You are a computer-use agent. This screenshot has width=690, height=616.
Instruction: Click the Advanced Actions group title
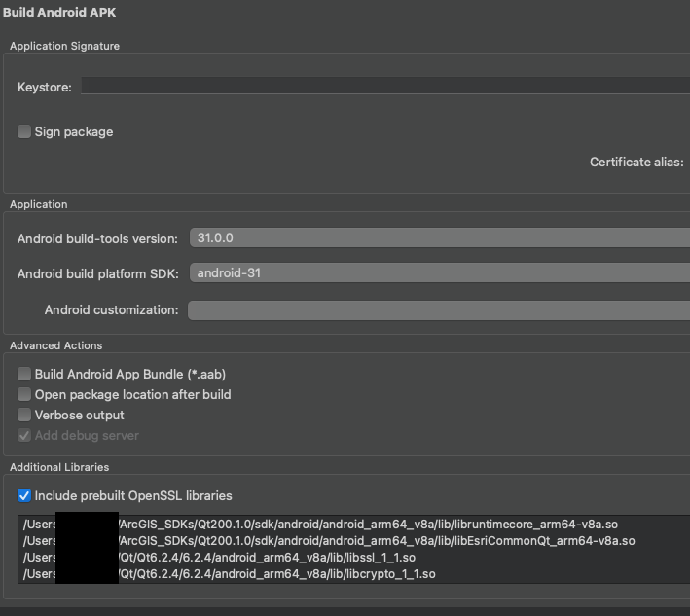click(56, 345)
